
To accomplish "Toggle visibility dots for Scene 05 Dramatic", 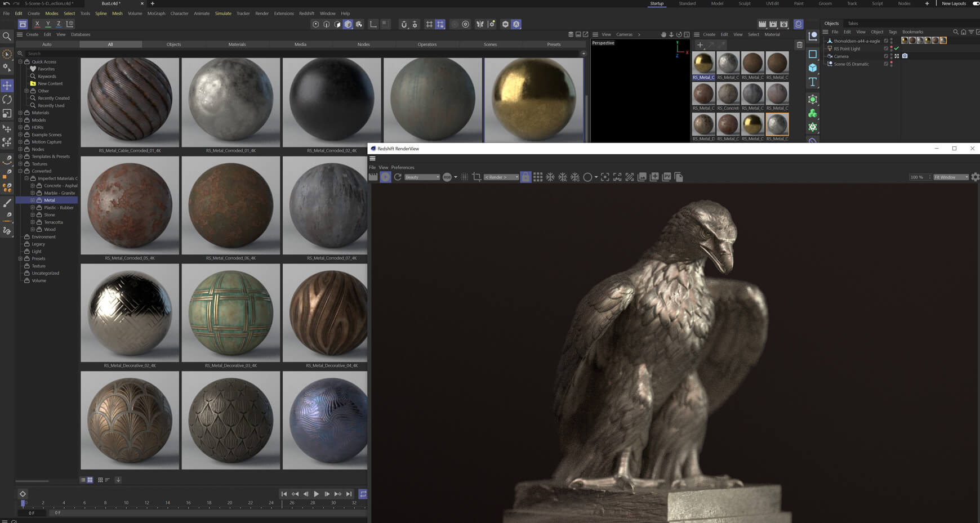I will (892, 64).
